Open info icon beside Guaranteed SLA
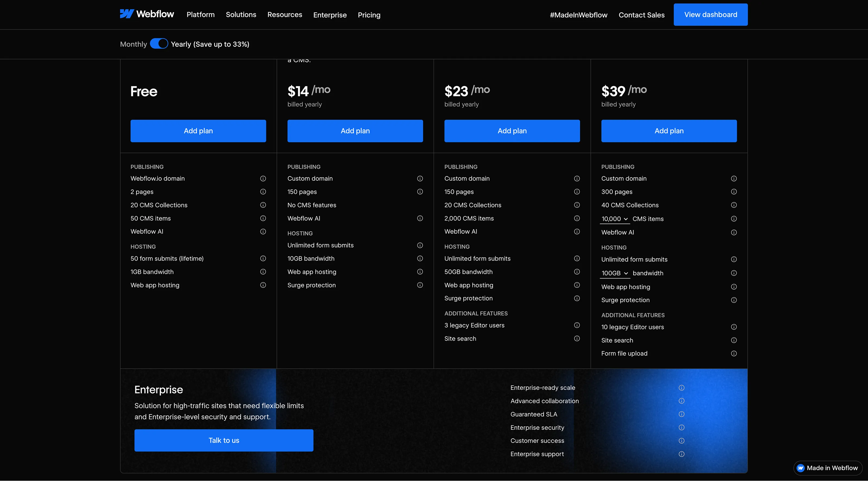Viewport: 868px width, 481px height. (x=682, y=414)
